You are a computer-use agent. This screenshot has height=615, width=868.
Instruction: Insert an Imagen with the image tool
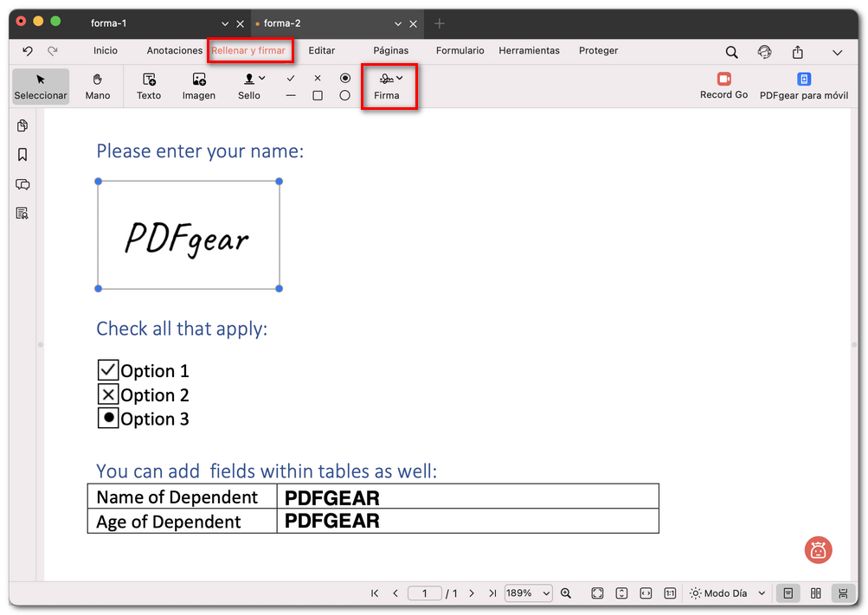pos(198,86)
